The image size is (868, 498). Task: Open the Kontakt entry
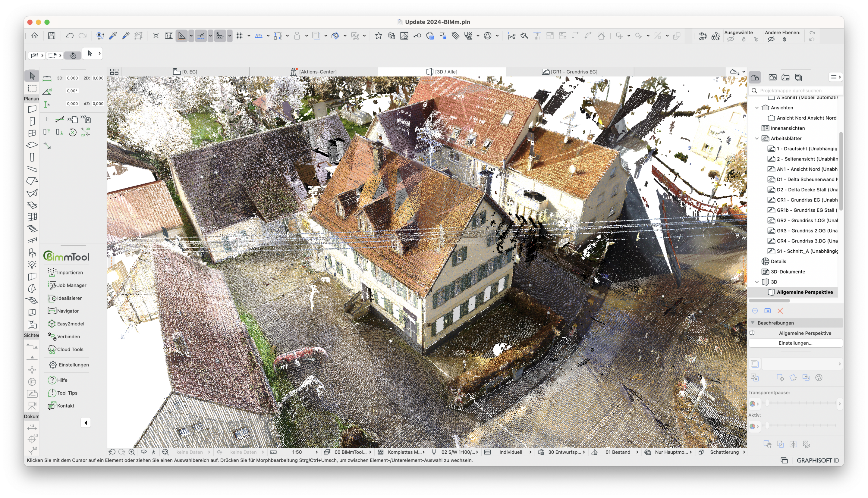pyautogui.click(x=61, y=406)
